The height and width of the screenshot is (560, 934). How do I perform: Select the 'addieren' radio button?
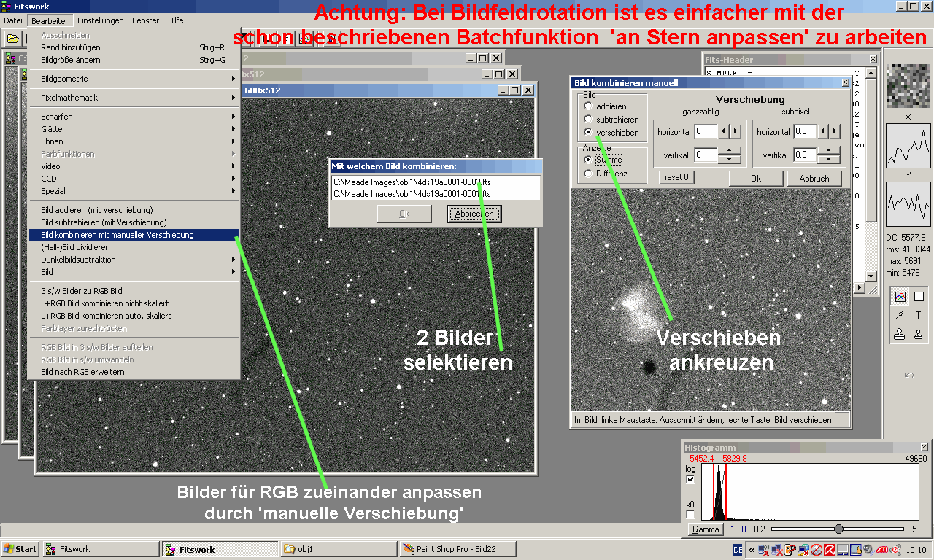coord(588,106)
